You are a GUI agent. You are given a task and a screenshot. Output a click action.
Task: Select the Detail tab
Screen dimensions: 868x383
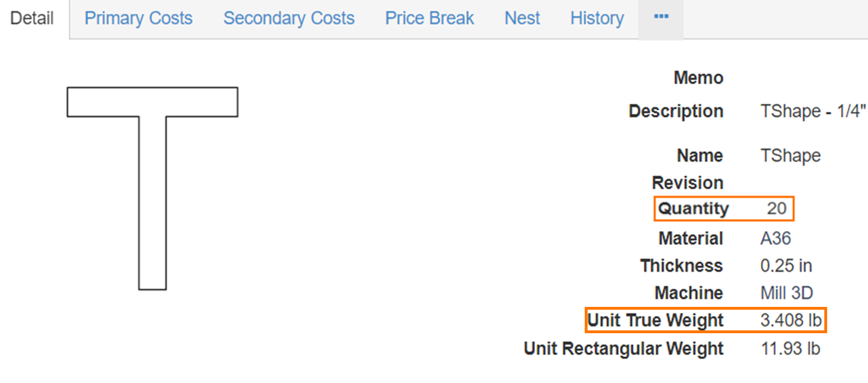coord(32,18)
